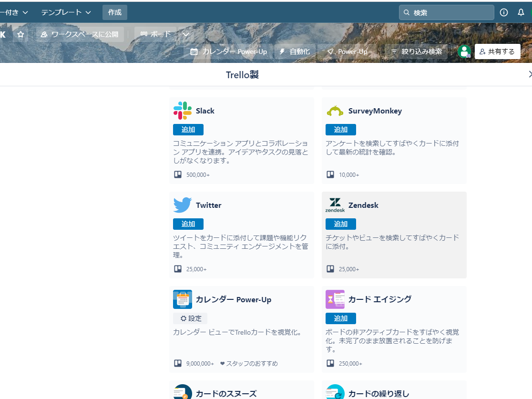This screenshot has width=532, height=399.
Task: Click the board count icon under Slack
Action: click(x=178, y=174)
